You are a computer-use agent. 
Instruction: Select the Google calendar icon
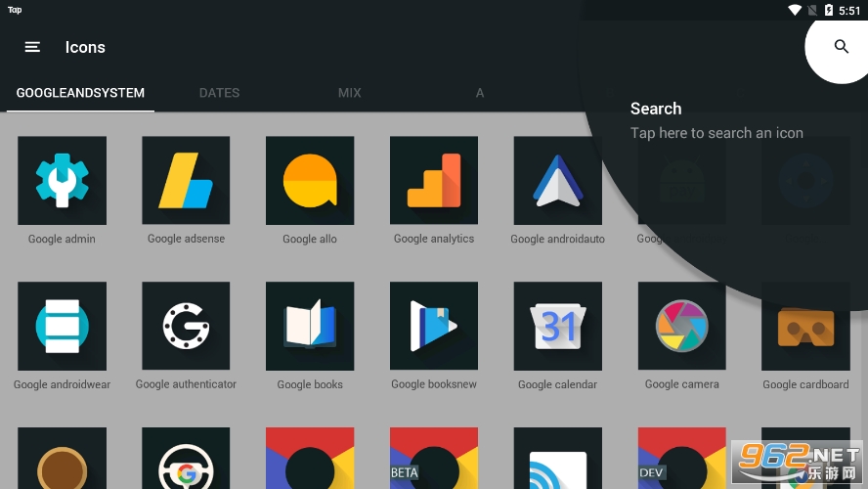[557, 327]
